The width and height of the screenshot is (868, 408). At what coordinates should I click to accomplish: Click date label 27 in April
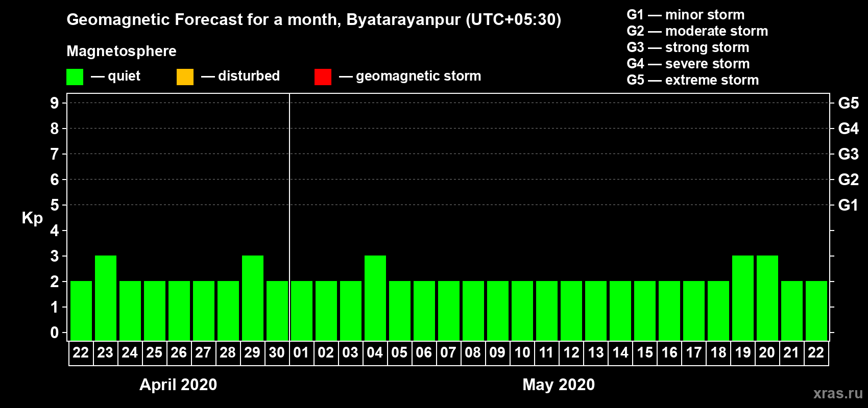click(203, 352)
